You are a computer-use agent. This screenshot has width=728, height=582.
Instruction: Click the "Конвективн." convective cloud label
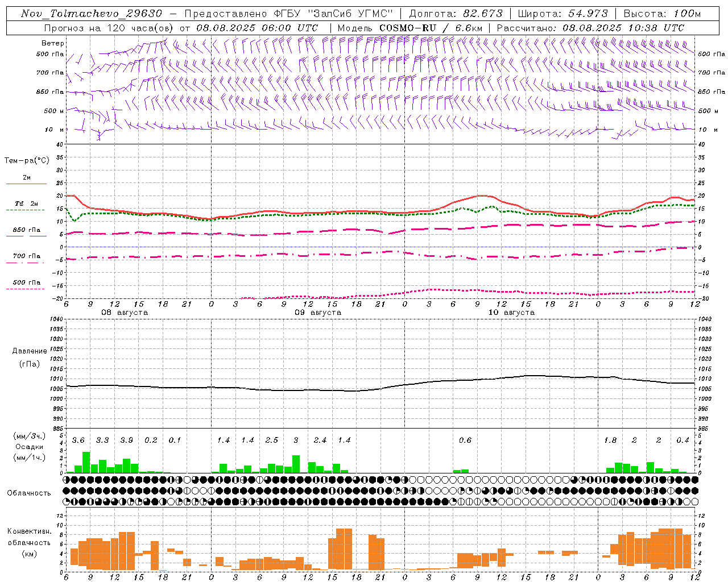coord(29,531)
